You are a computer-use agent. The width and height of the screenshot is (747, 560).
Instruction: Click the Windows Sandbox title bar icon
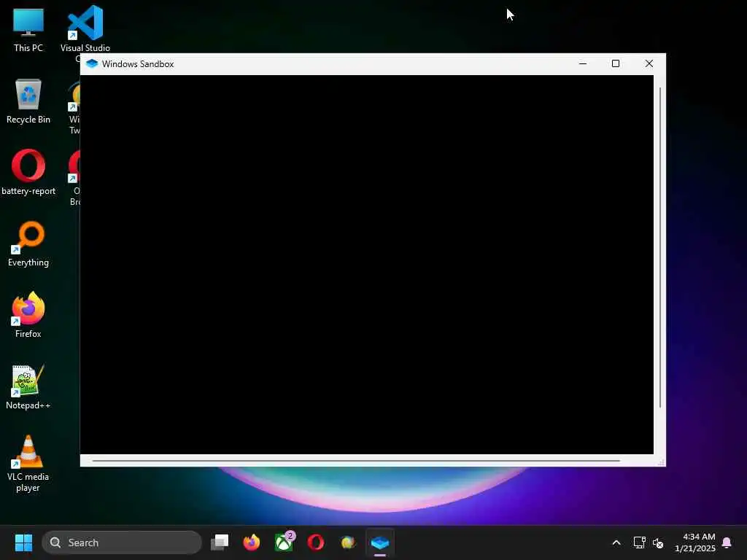92,64
